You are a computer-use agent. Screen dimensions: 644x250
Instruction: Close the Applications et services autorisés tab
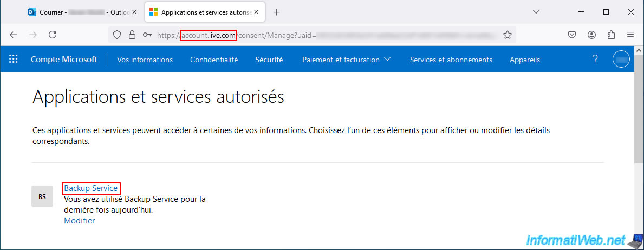[x=256, y=12]
